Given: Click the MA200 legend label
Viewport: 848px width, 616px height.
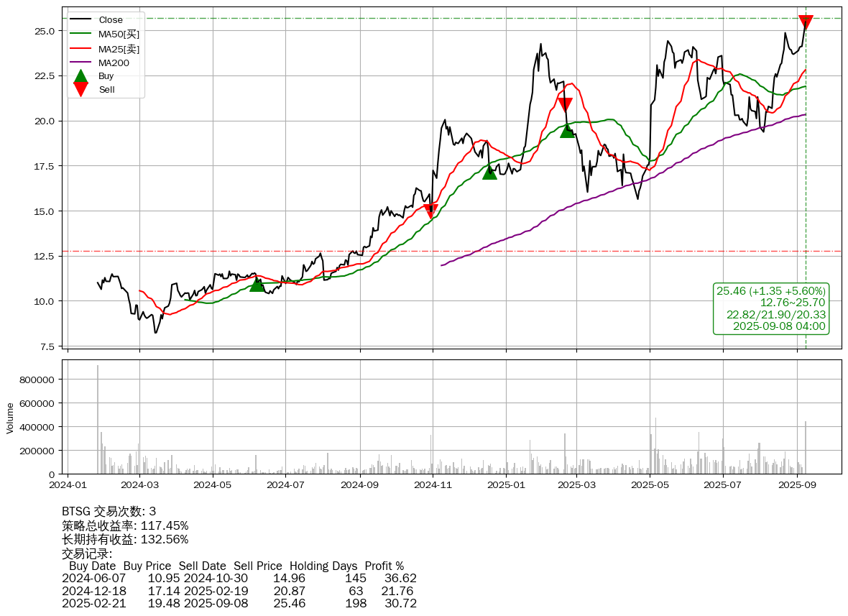Looking at the screenshot, I should tap(114, 63).
